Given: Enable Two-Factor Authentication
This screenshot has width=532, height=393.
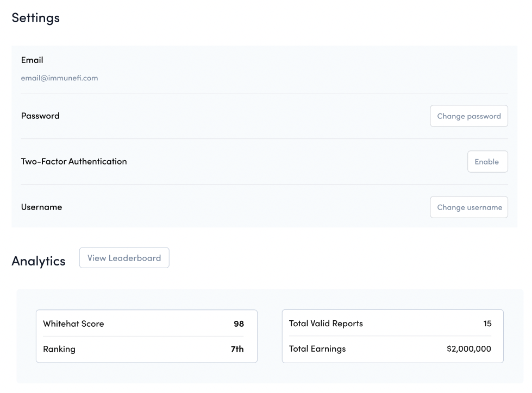Looking at the screenshot, I should coord(487,162).
